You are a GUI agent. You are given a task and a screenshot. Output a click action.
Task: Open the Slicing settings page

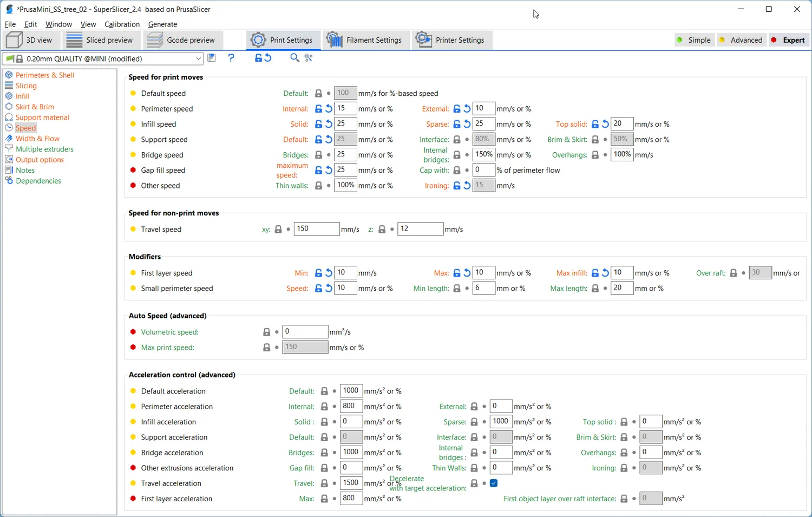pyautogui.click(x=26, y=86)
